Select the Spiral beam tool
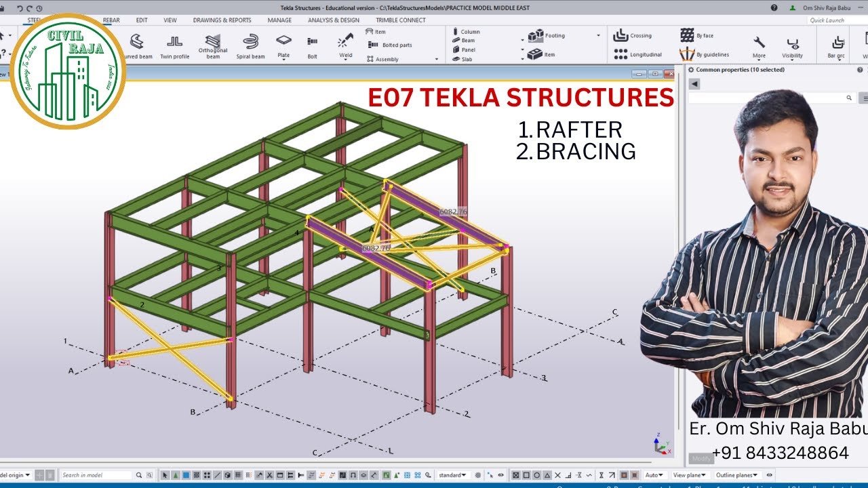The image size is (868, 488). point(250,46)
